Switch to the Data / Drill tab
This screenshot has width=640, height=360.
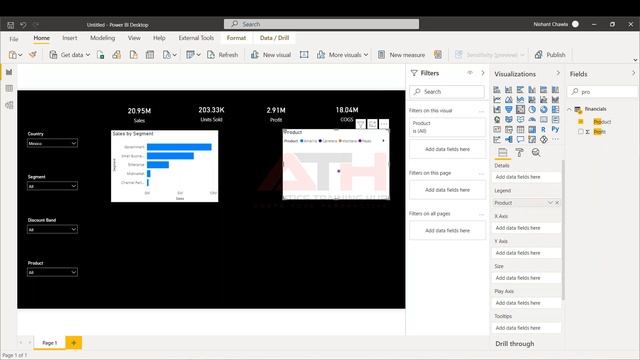click(274, 38)
